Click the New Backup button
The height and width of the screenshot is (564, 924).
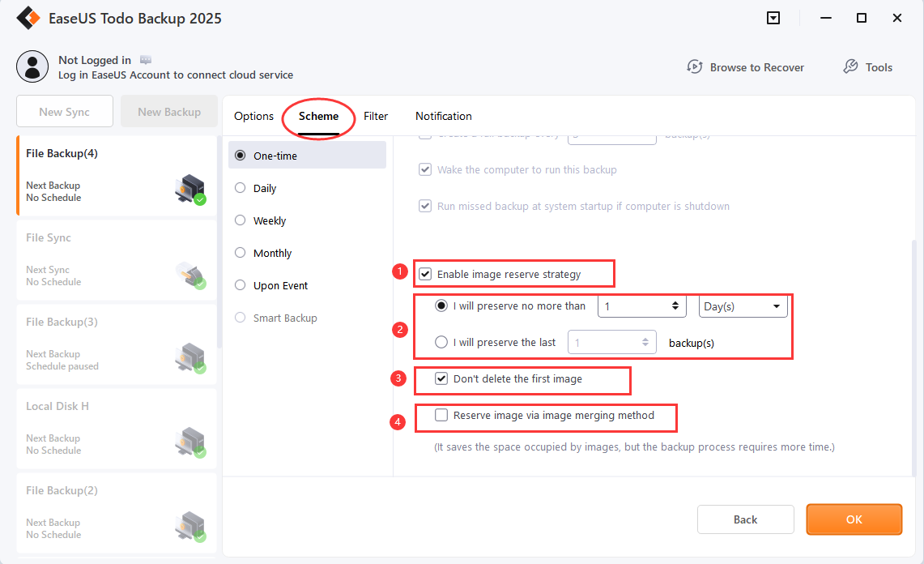click(x=169, y=112)
